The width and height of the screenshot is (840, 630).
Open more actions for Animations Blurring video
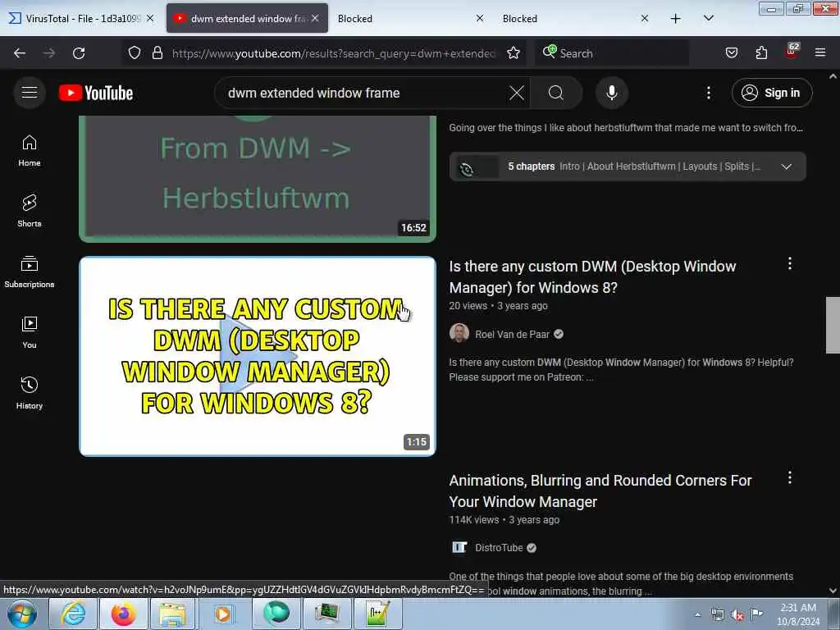pos(790,477)
